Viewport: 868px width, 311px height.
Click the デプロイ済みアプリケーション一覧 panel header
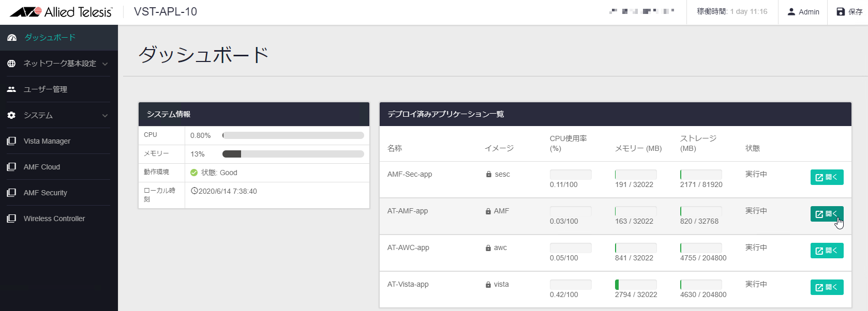tap(616, 114)
